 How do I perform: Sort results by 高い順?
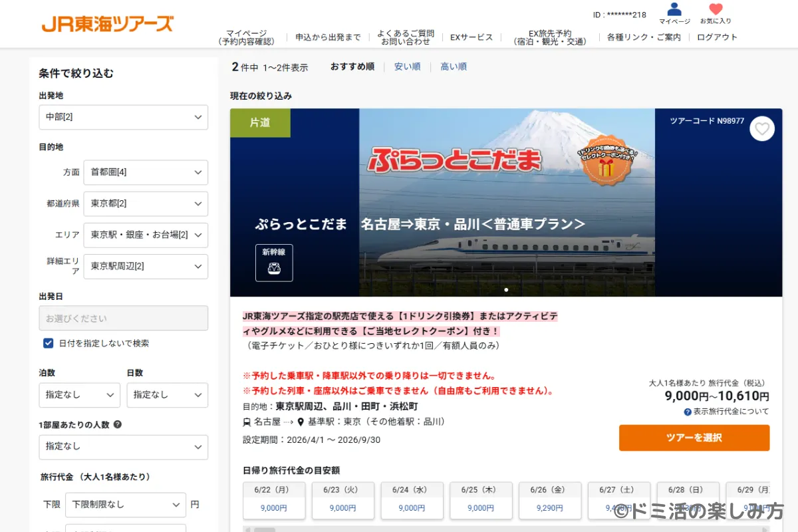pos(454,66)
